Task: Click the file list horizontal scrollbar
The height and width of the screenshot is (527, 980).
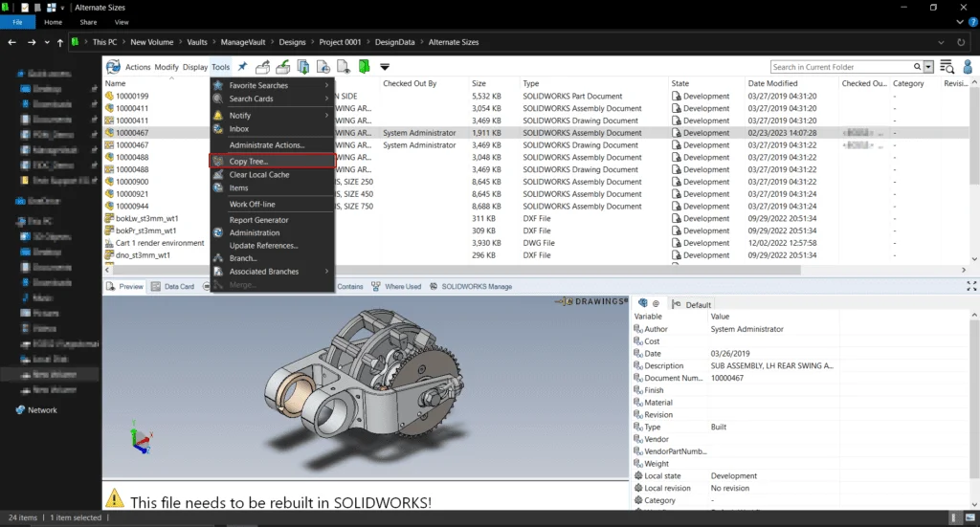Action: (456, 270)
